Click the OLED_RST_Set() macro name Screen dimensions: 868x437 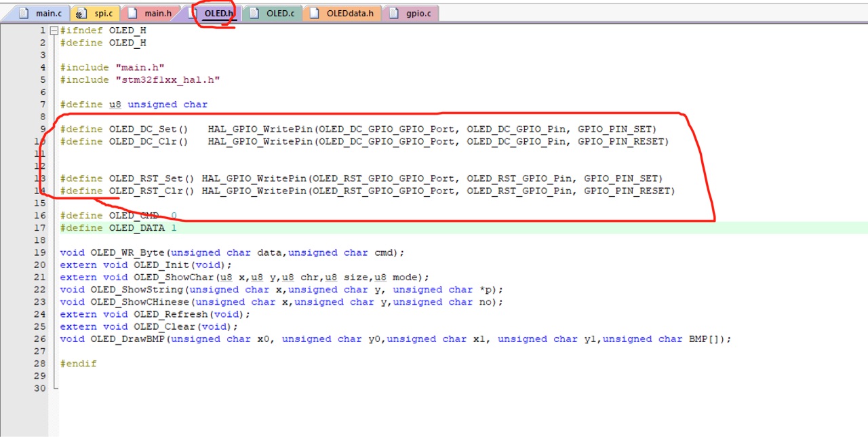coord(152,178)
